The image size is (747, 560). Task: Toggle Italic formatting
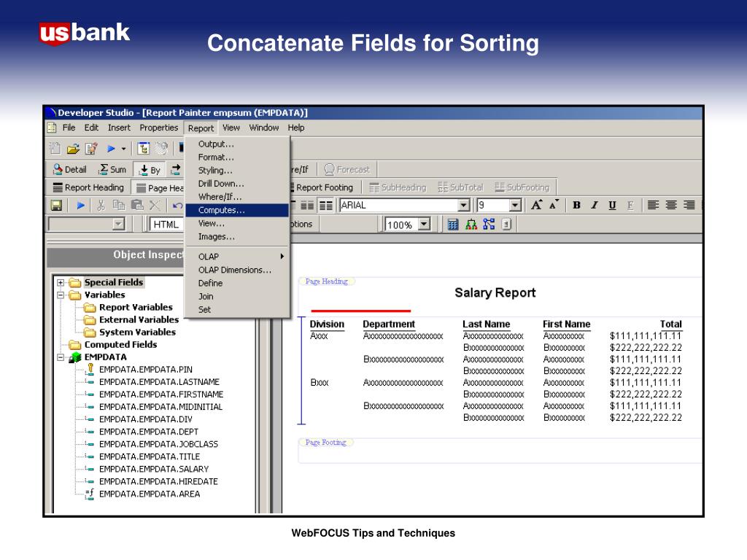[594, 205]
